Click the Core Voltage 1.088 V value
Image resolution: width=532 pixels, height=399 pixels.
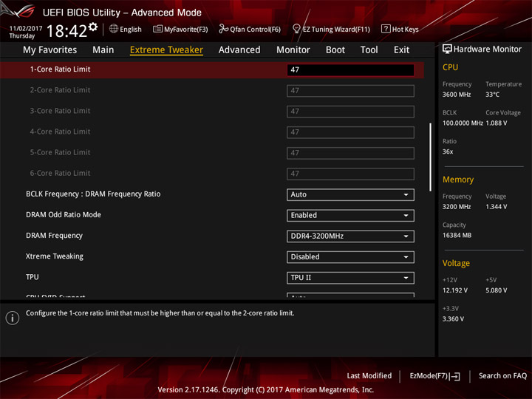pyautogui.click(x=497, y=123)
